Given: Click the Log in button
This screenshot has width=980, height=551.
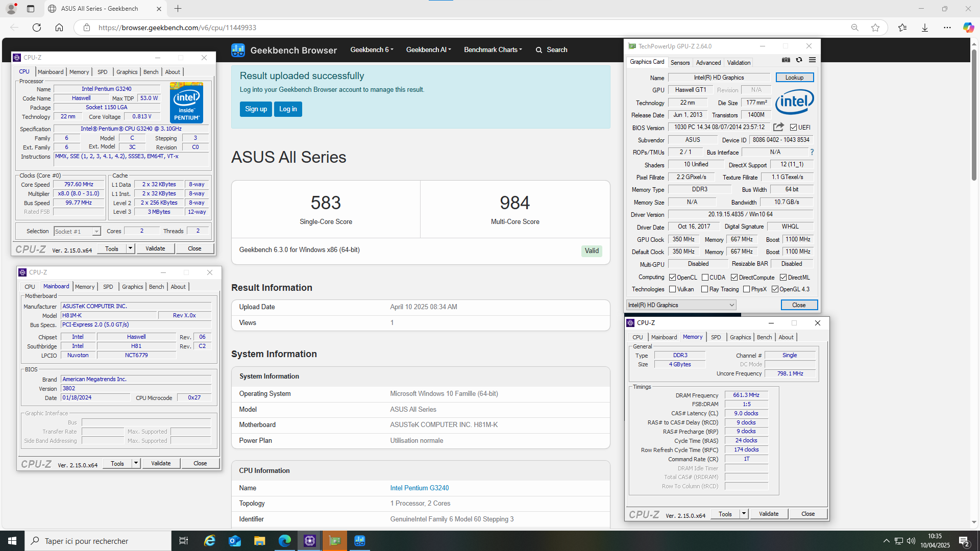Looking at the screenshot, I should pos(288,109).
